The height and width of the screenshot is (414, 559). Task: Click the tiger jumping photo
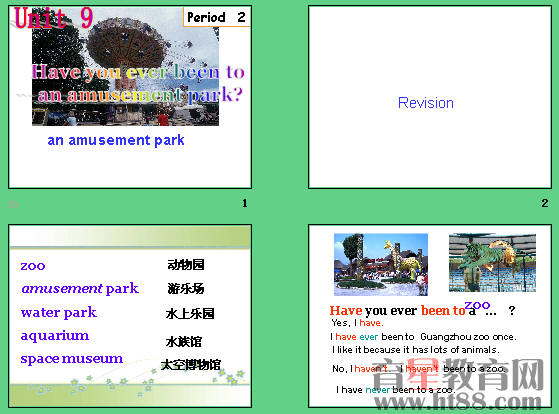click(492, 262)
